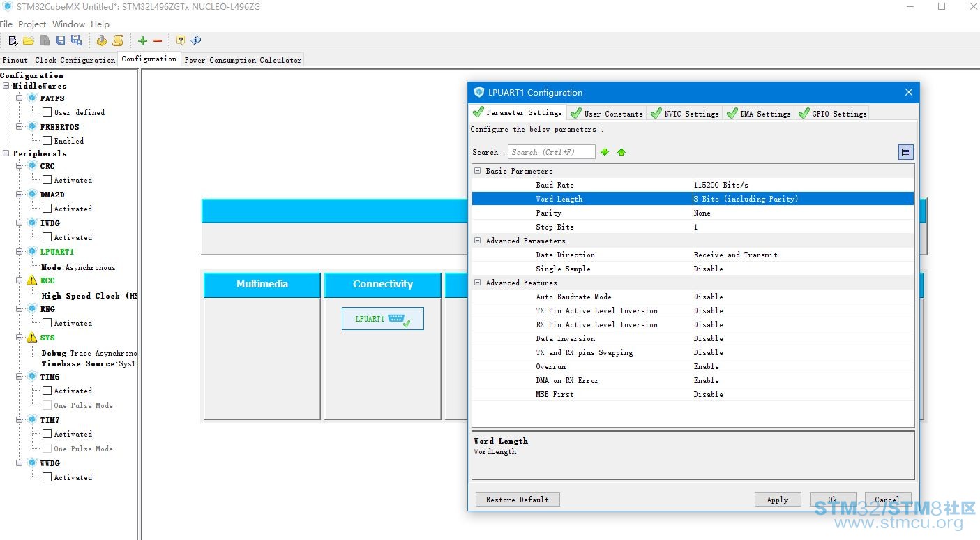The height and width of the screenshot is (540, 980).
Task: Click the parameter list view icon
Action: point(906,152)
